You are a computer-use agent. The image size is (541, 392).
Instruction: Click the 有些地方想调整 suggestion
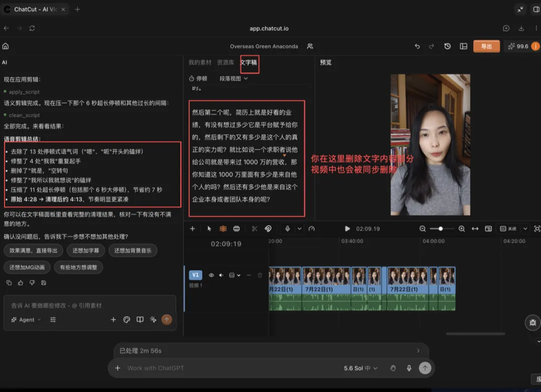tap(78, 267)
